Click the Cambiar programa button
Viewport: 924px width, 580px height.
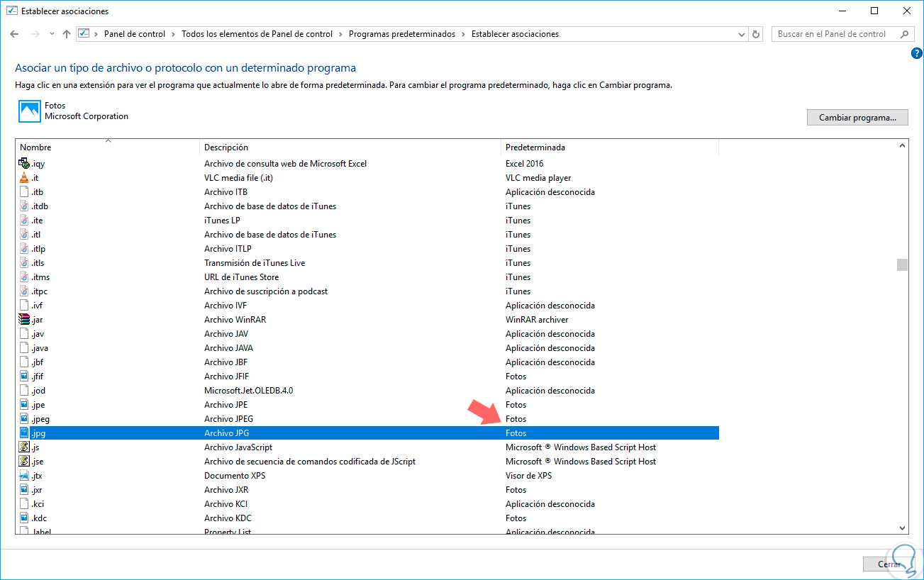pyautogui.click(x=857, y=118)
